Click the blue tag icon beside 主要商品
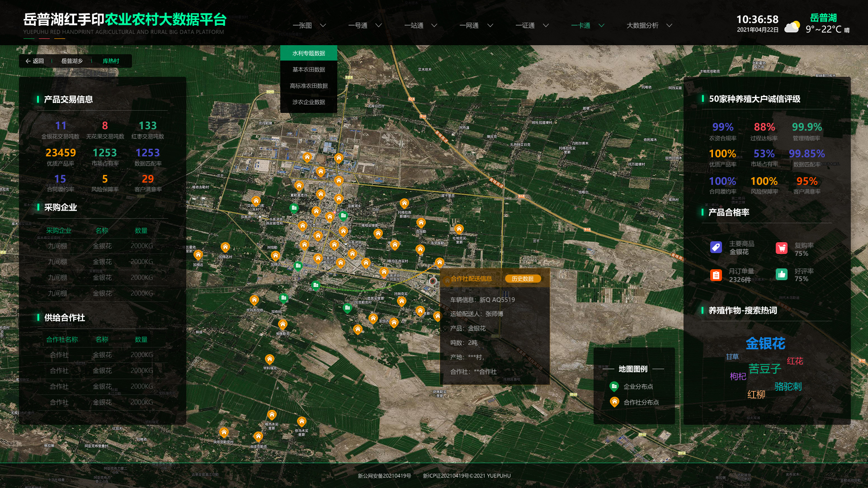 click(x=716, y=248)
